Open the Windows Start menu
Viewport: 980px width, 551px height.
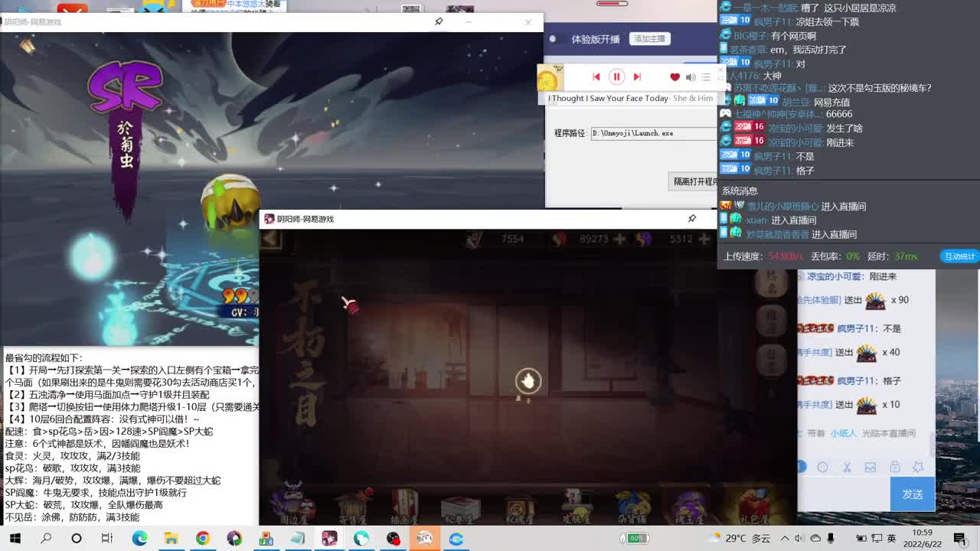point(15,539)
